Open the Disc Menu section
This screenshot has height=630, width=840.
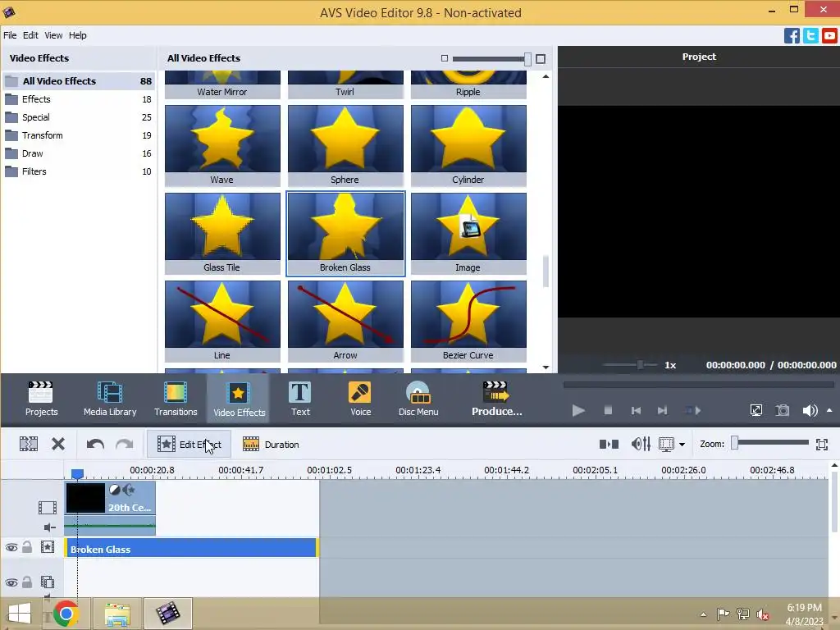418,399
